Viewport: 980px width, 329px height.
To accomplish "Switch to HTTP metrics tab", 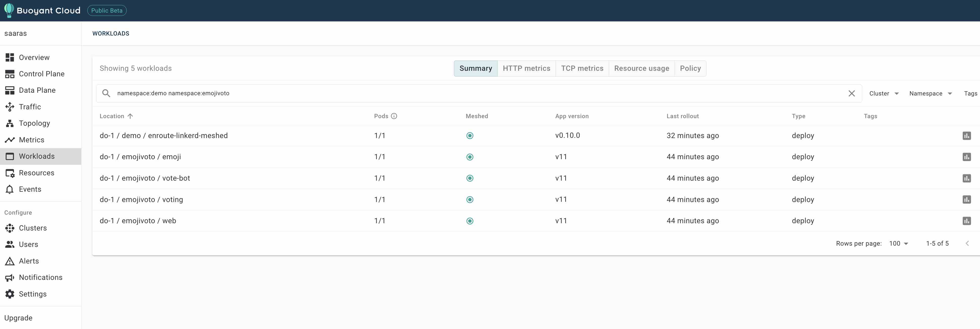I will [x=526, y=68].
